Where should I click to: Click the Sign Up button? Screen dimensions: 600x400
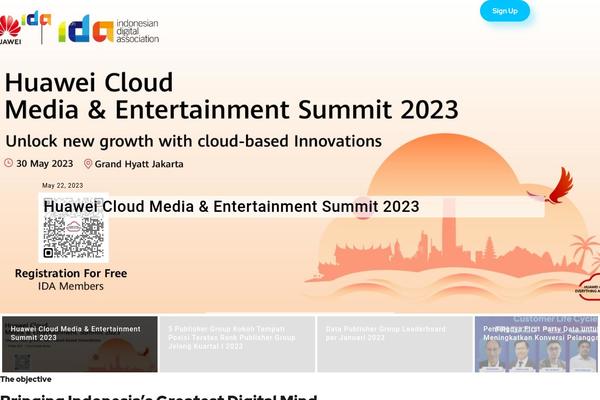click(505, 11)
